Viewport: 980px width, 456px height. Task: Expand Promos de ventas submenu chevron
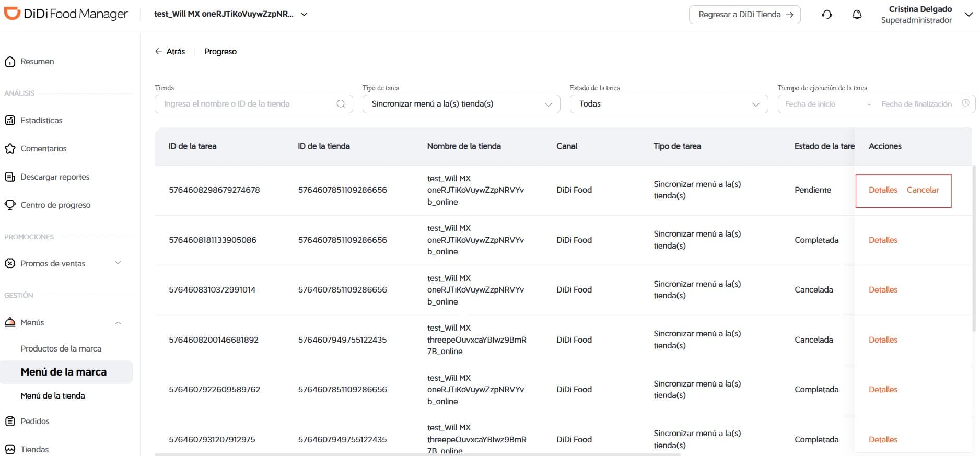[118, 263]
